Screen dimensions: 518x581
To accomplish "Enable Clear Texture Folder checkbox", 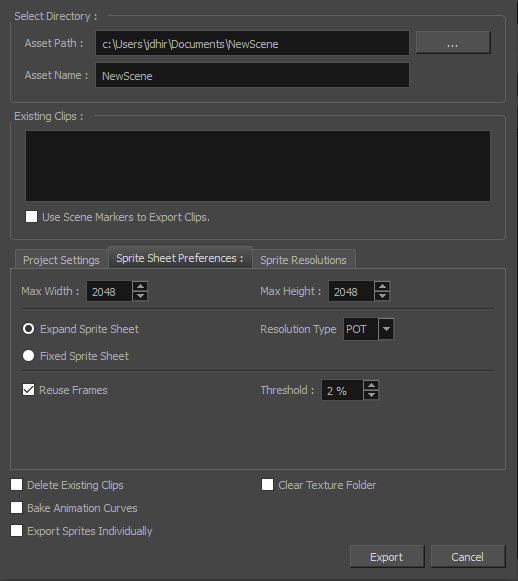I will [x=268, y=485].
